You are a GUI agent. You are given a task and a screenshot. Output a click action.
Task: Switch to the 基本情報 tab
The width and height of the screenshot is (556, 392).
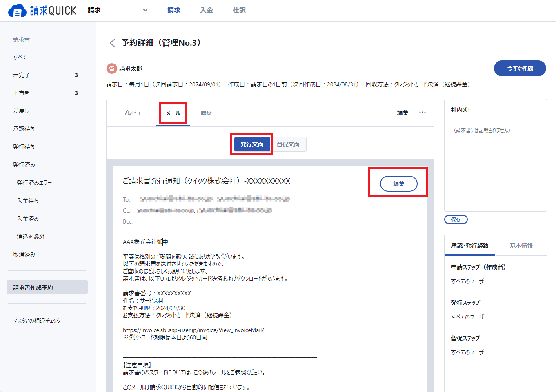521,246
